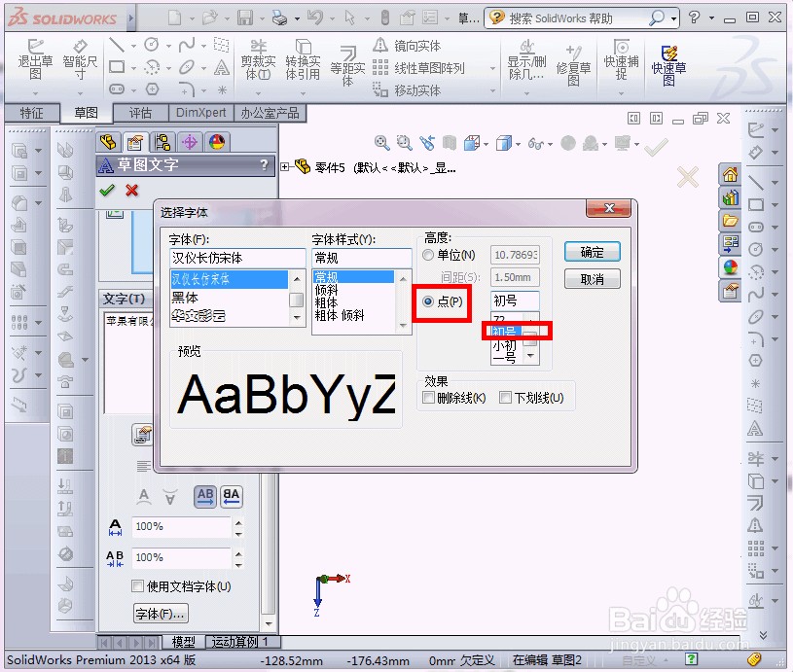This screenshot has height=672, width=793.
Task: Click Linear Sketch Pattern (线性草图阵列)
Action: [x=418, y=68]
